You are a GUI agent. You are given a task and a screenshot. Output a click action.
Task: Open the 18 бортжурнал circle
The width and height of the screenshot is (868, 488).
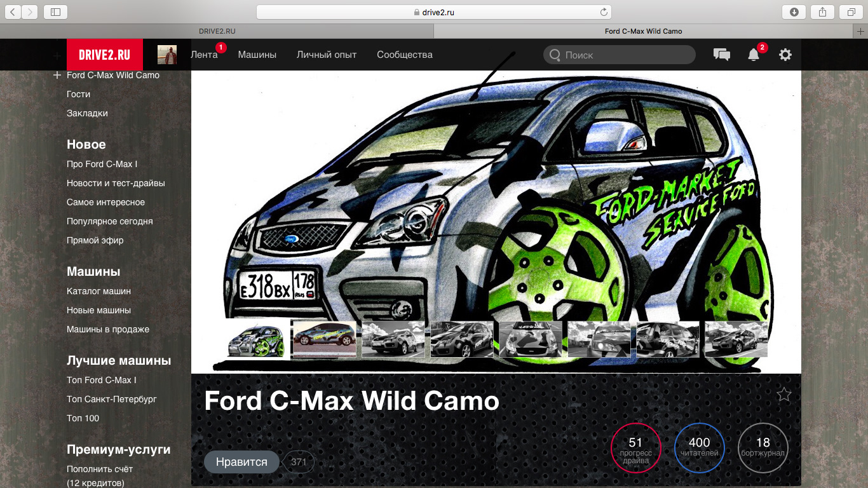coord(763,449)
